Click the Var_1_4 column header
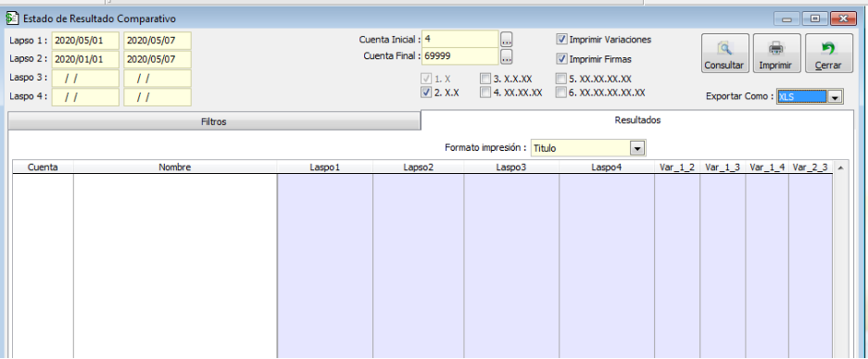 767,167
